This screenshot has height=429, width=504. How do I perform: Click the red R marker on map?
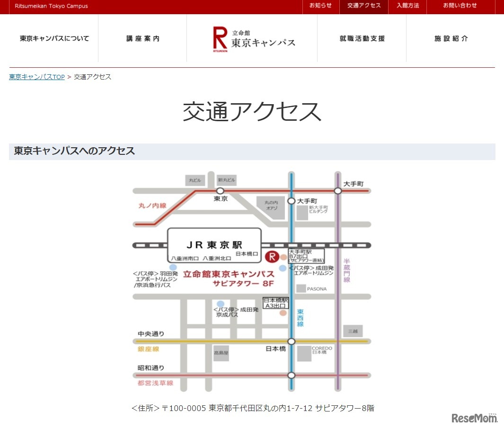272,257
